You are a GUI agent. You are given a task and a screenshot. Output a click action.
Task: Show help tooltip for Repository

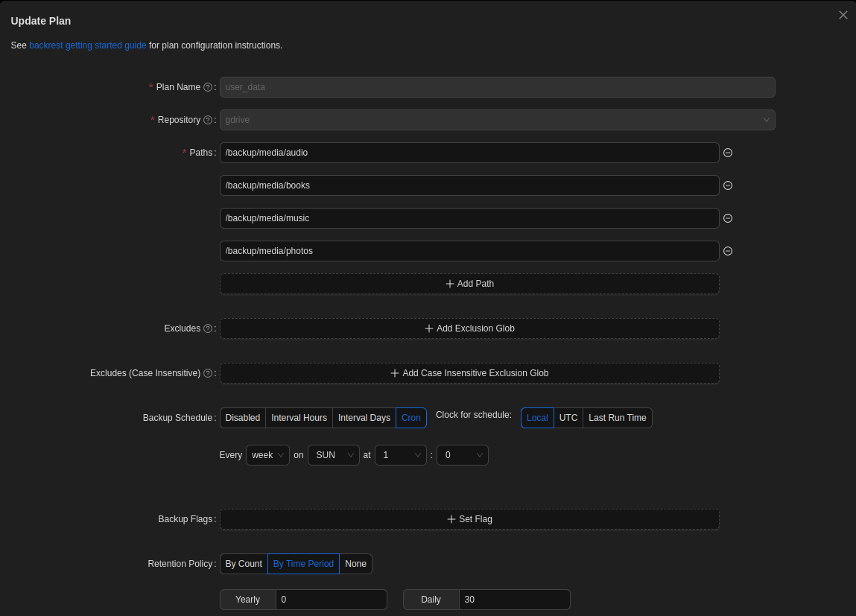pos(208,120)
